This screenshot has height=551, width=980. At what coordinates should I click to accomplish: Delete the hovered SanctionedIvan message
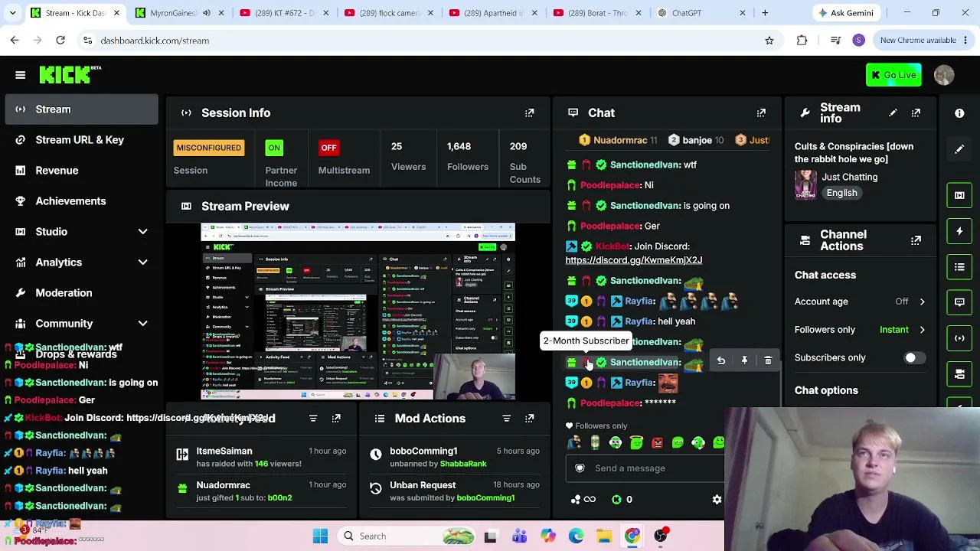click(x=768, y=360)
